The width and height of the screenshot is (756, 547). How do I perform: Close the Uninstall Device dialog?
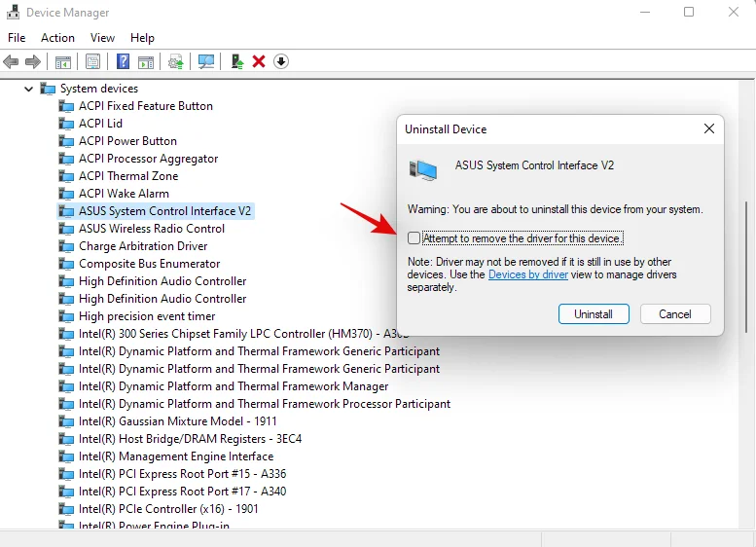point(708,128)
